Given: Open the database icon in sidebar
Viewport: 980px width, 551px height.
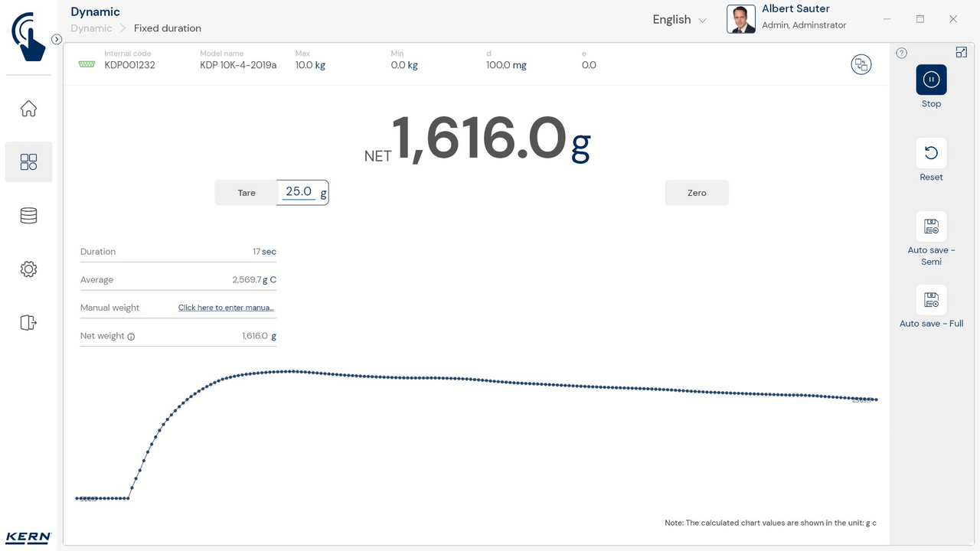Looking at the screenshot, I should (x=28, y=216).
